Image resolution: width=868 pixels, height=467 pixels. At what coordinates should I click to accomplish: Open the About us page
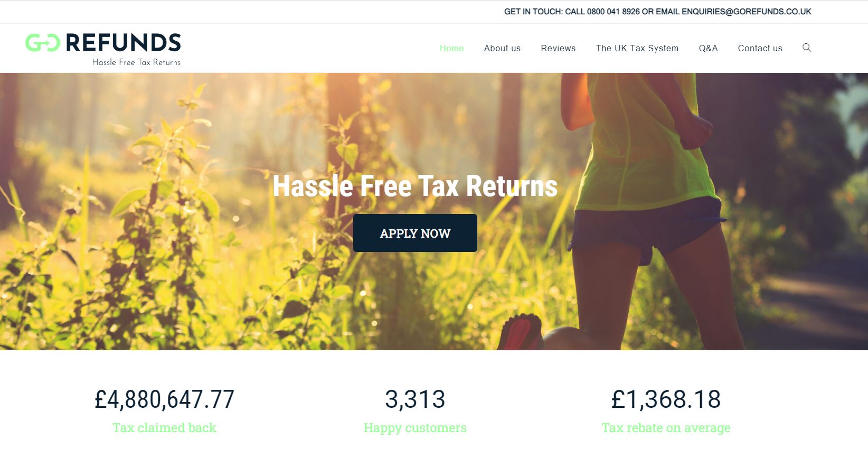coord(502,48)
